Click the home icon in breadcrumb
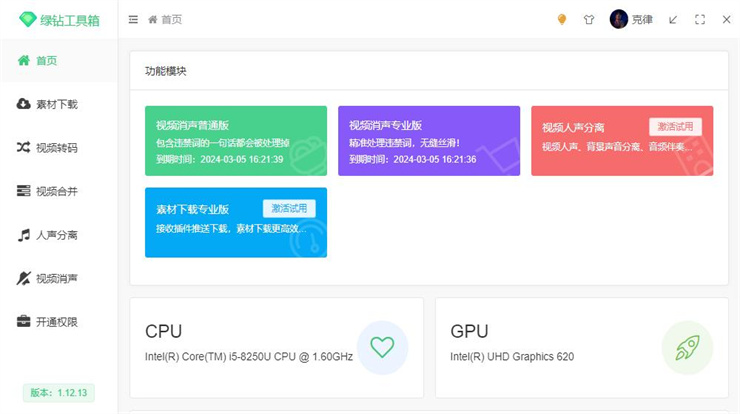Viewport: 740px width, 414px height. coord(152,19)
